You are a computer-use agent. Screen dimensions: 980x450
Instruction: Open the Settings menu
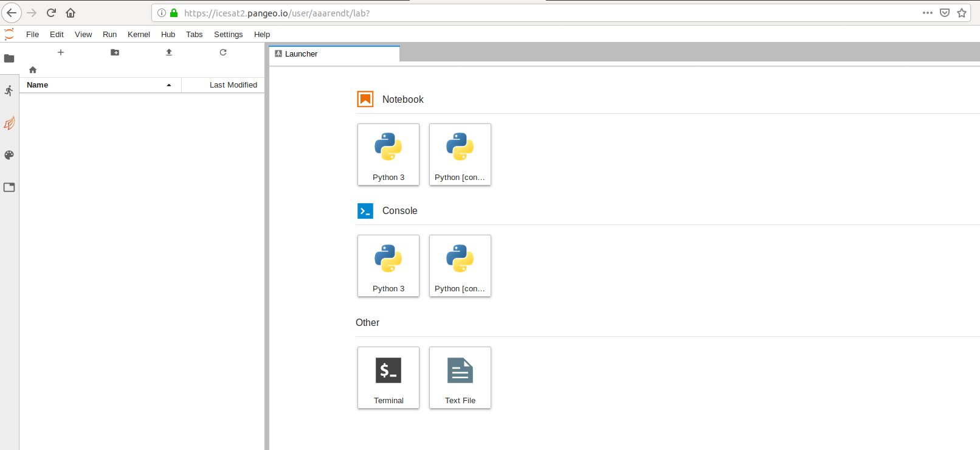coord(228,35)
